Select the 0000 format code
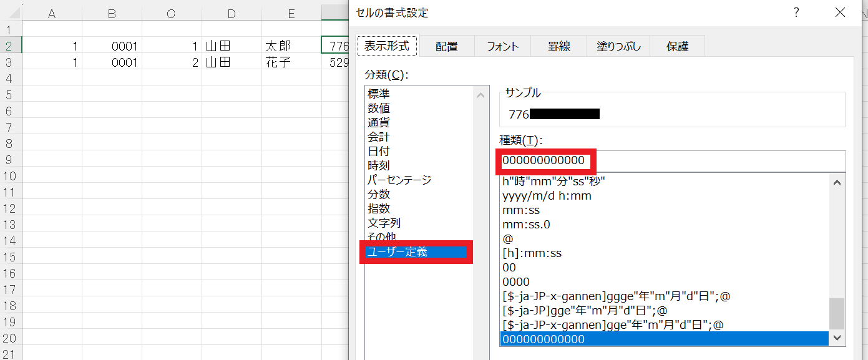The width and height of the screenshot is (868, 360). [x=516, y=282]
